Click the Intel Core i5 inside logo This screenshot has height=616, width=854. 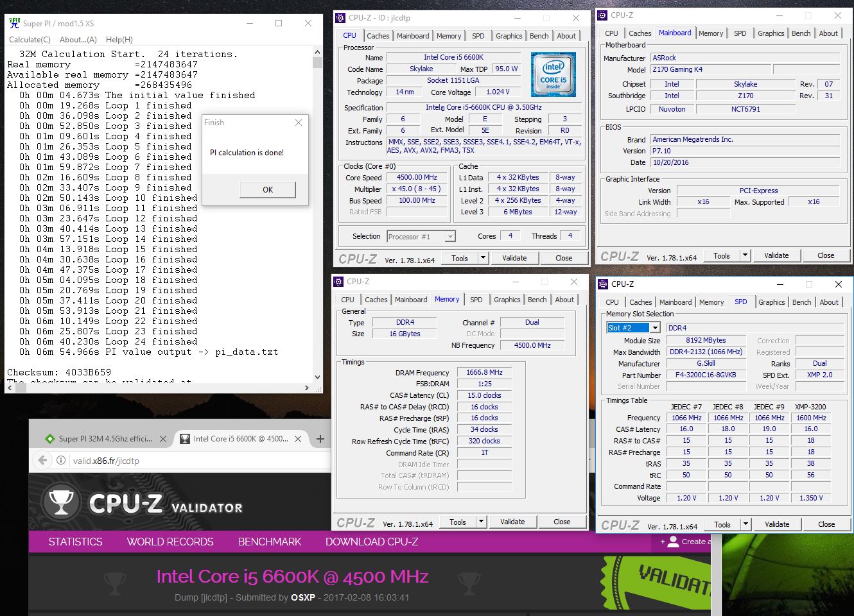coord(553,75)
